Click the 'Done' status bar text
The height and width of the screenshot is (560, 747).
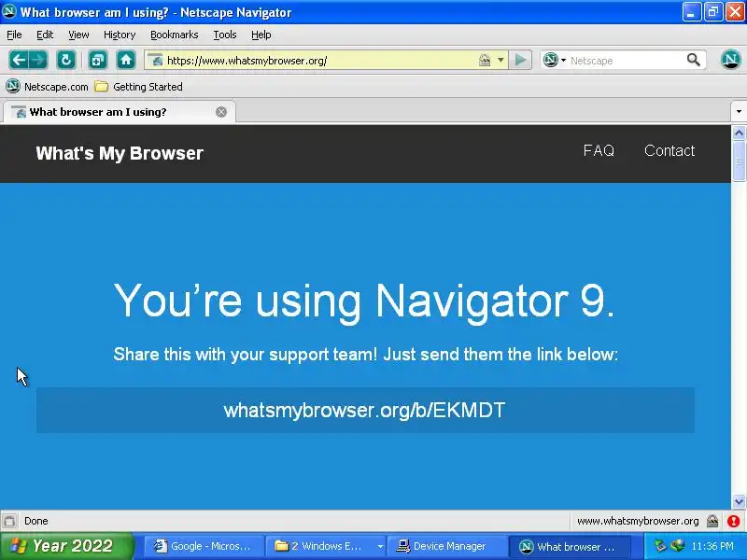coord(36,521)
